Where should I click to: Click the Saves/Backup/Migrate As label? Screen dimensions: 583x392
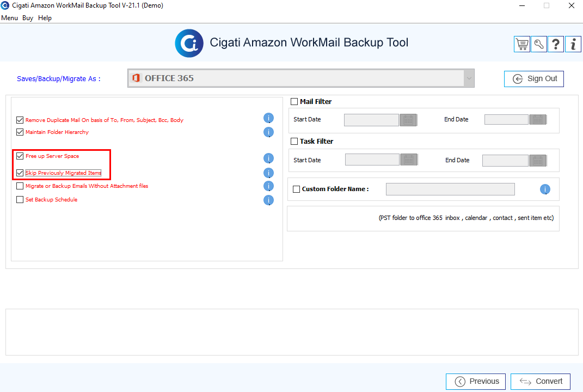point(59,79)
